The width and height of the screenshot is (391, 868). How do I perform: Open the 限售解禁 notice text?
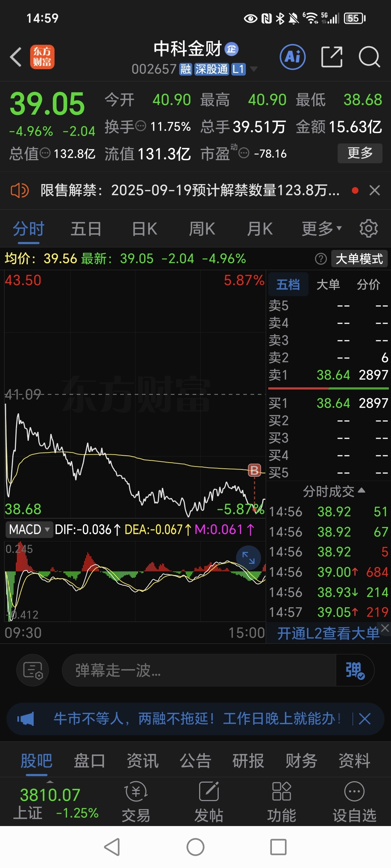click(190, 190)
